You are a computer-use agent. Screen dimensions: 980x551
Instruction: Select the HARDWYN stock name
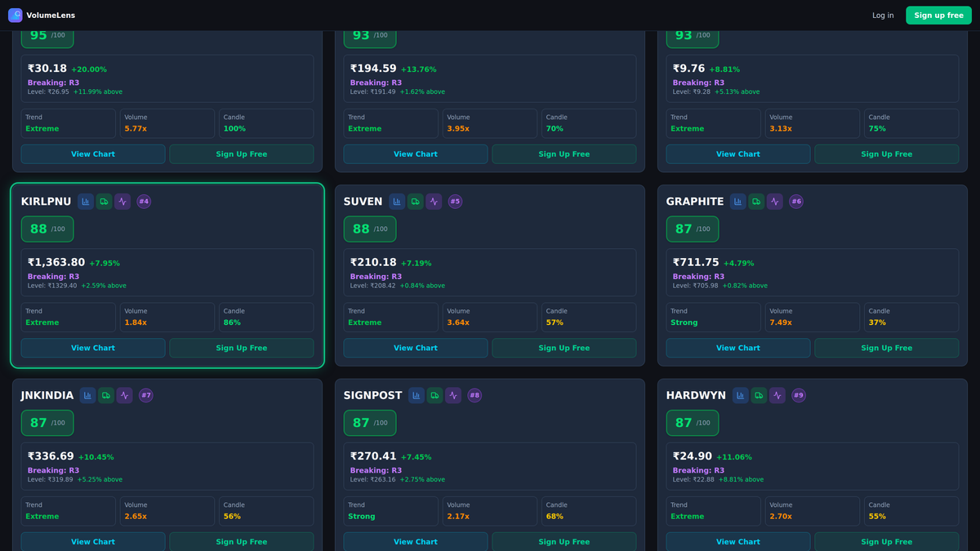pos(696,395)
